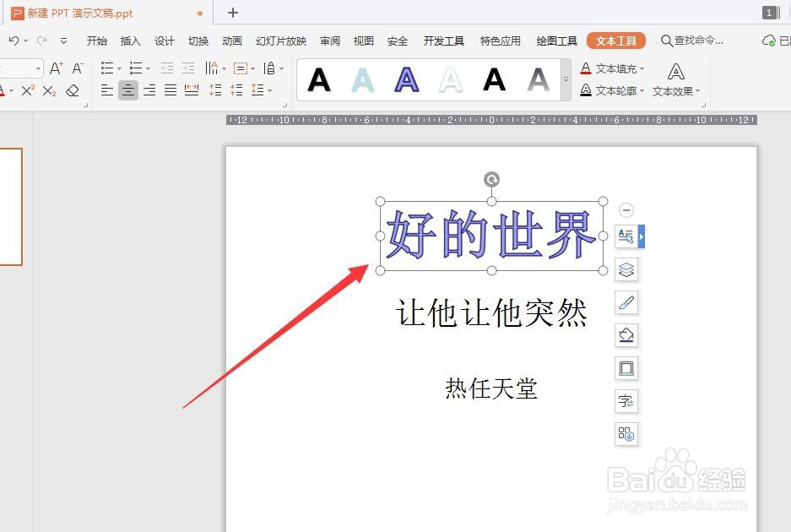This screenshot has height=532, width=791.
Task: Select the blue outlined WordArt style preset
Action: [406, 79]
